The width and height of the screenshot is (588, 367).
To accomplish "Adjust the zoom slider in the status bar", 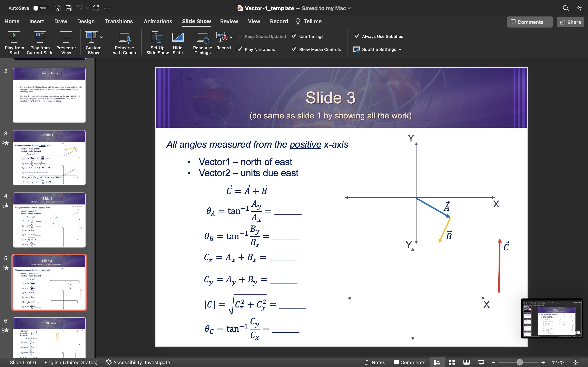I will pos(519,362).
